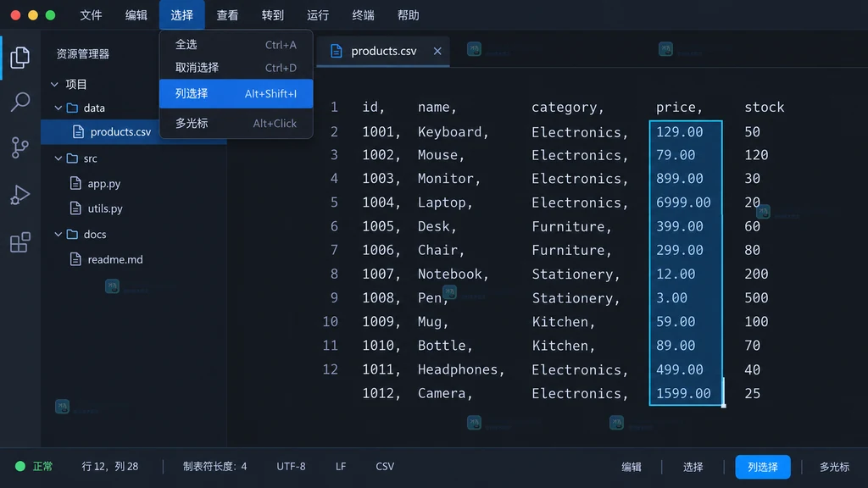
Task: Click the 资源管理器 panel title
Action: (x=82, y=53)
